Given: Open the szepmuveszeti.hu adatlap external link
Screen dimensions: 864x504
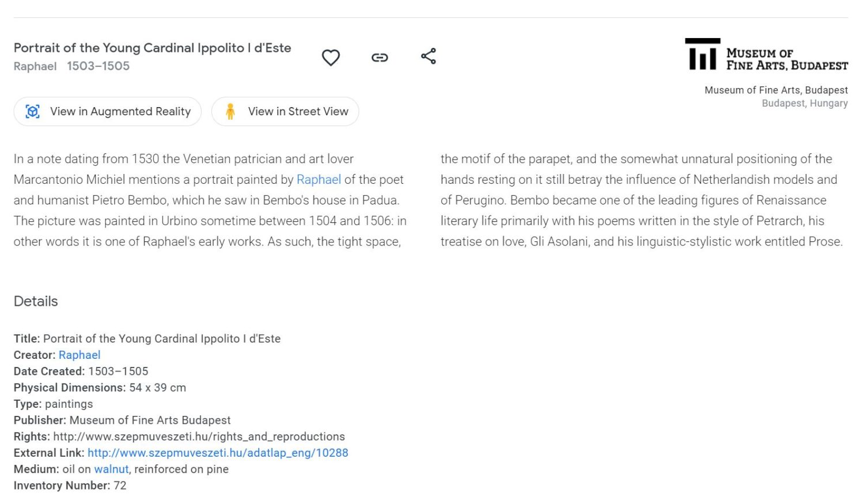Looking at the screenshot, I should pyautogui.click(x=218, y=453).
